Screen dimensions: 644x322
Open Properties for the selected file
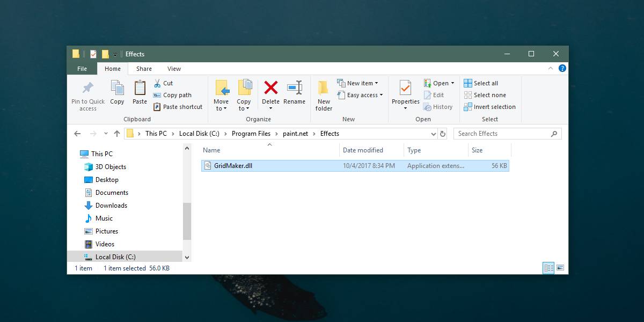tap(405, 91)
